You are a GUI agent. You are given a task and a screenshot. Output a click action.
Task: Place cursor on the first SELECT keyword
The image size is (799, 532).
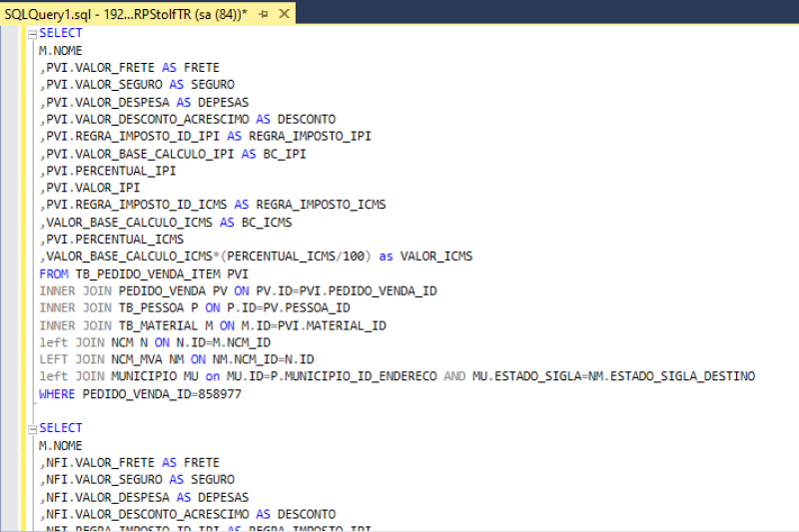61,33
